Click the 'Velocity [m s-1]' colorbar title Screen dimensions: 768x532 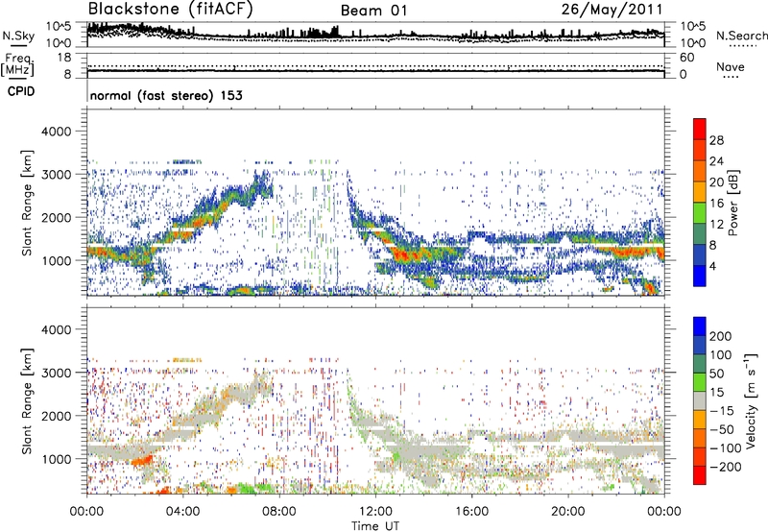coord(751,400)
